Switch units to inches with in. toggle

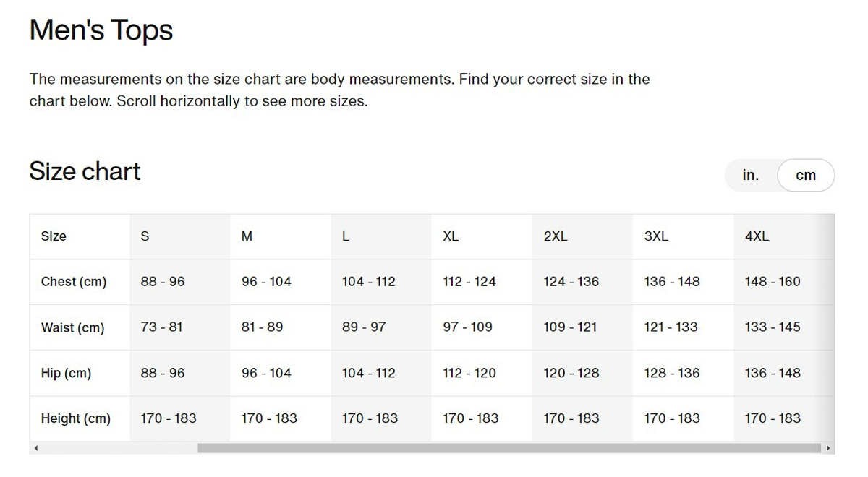coord(751,175)
